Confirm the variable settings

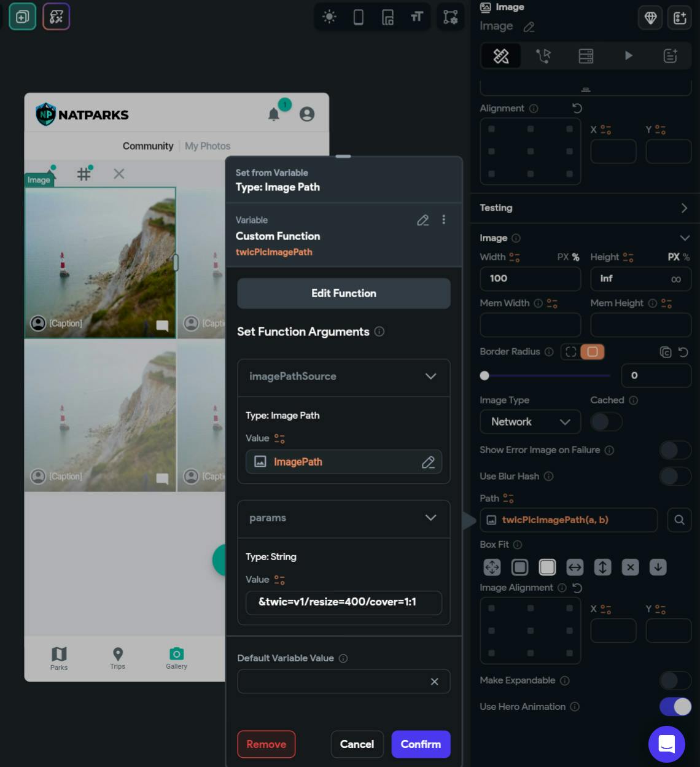click(421, 744)
